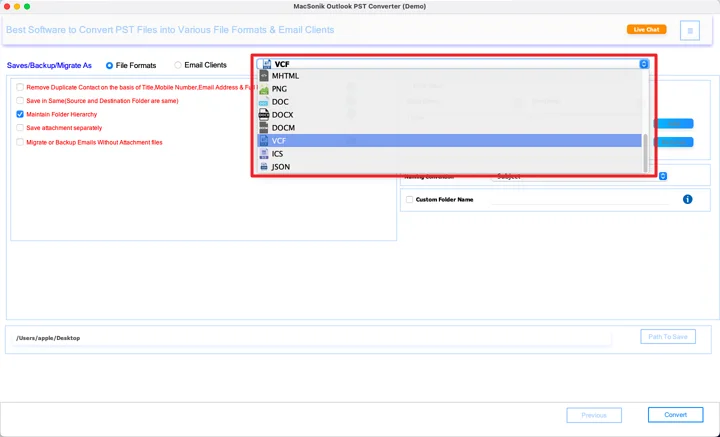Open the Naming Convention dropdown arrow
This screenshot has width=720, height=437.
663,176
